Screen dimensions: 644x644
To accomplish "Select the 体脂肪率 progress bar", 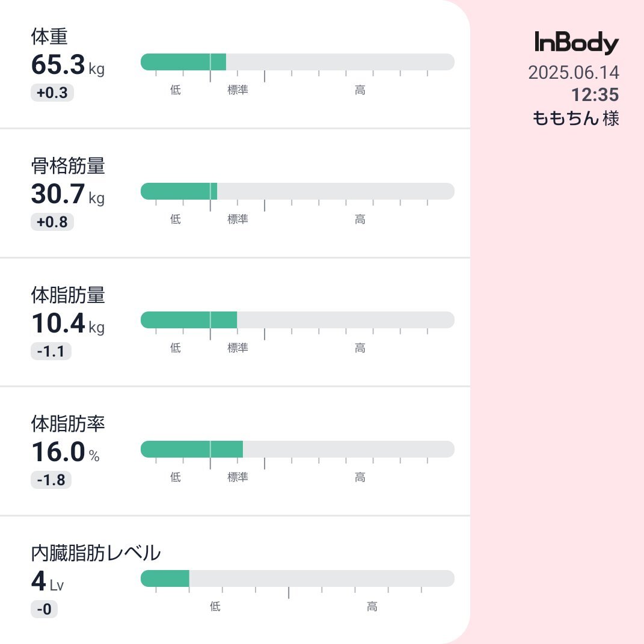I will (298, 449).
